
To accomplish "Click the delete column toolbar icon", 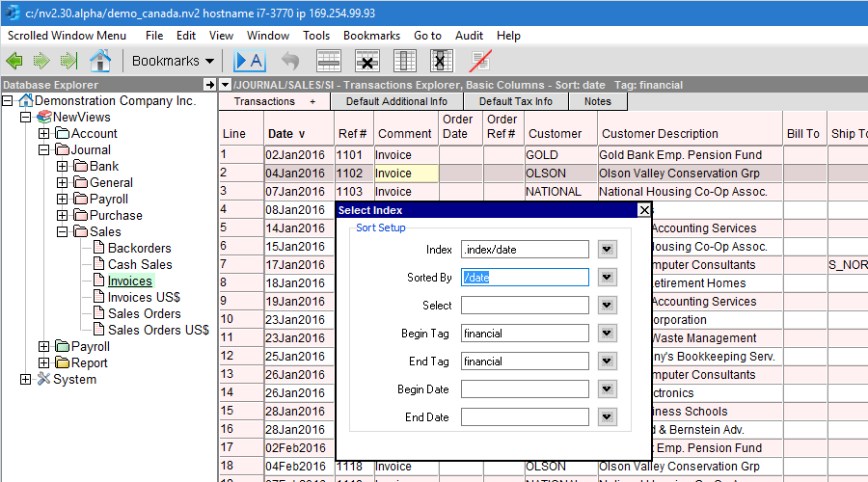I will [x=442, y=61].
